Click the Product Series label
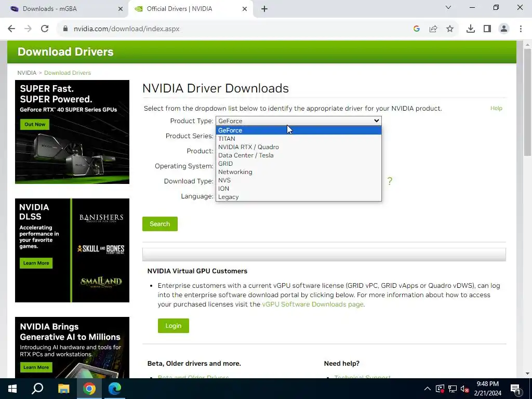532x399 pixels. point(189,136)
